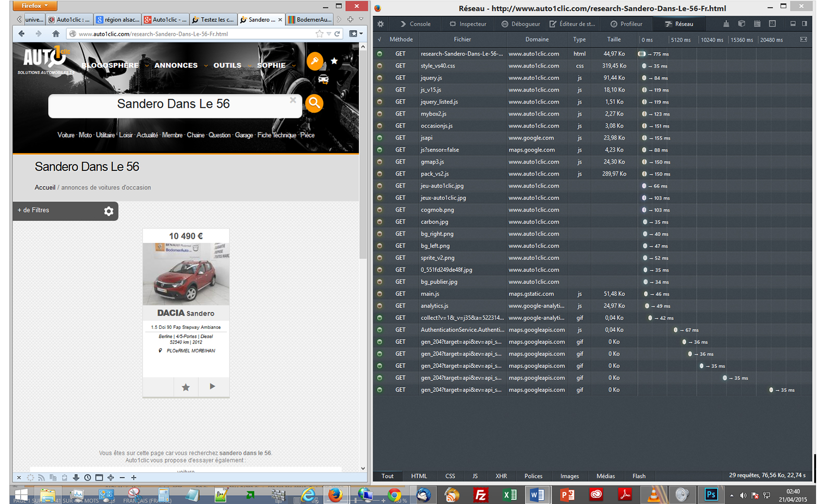826x504 pixels.
Task: Open the Fiche Technique link
Action: 276,135
